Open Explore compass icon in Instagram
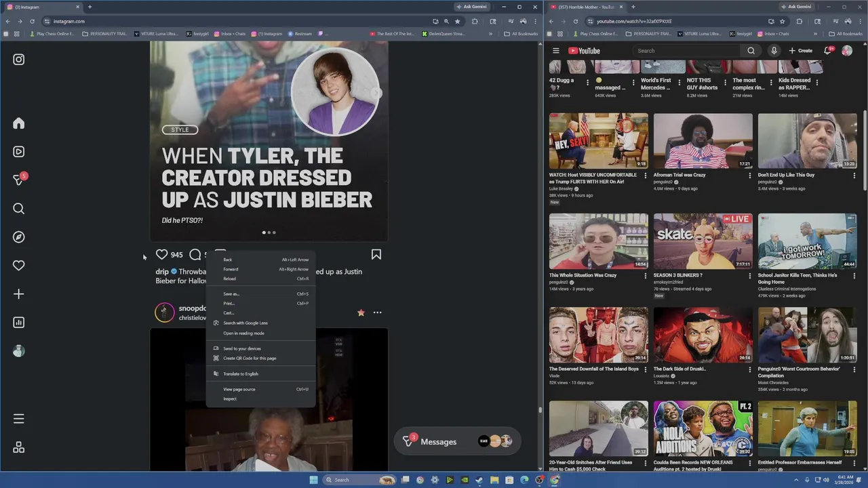 click(x=18, y=237)
